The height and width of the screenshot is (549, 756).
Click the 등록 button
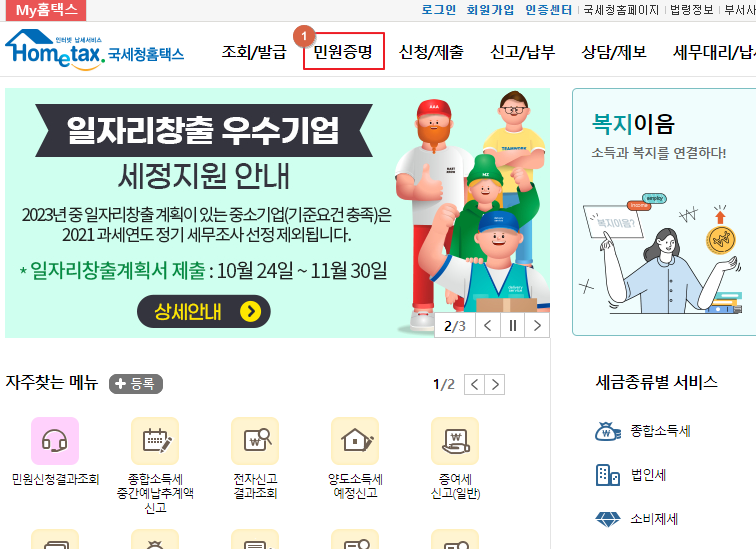coord(136,384)
